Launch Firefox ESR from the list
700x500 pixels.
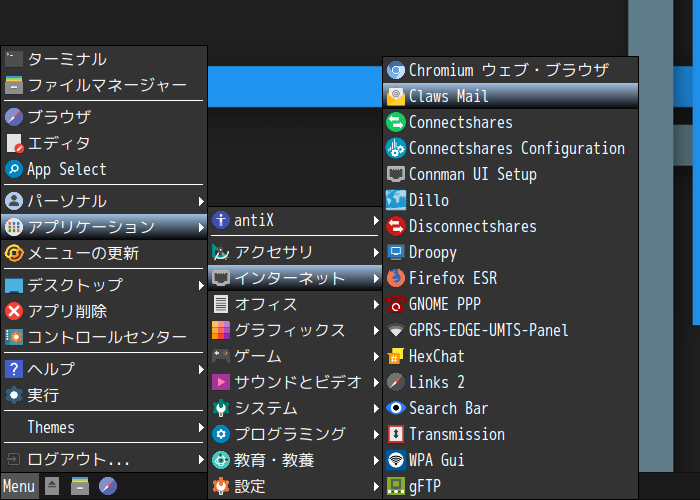(510, 278)
